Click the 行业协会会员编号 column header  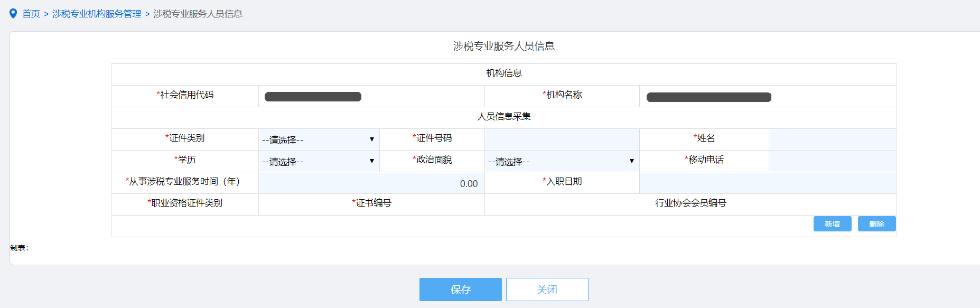coord(690,203)
